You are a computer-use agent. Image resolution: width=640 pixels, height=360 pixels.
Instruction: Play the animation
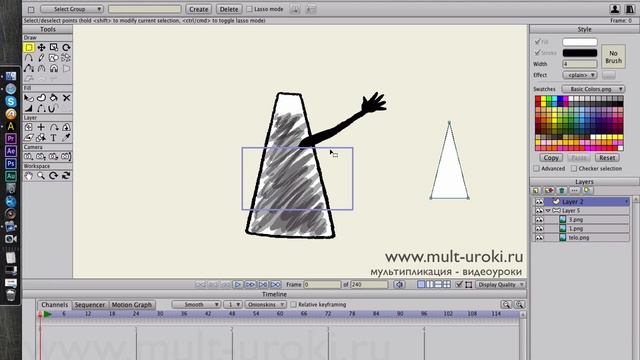point(238,284)
